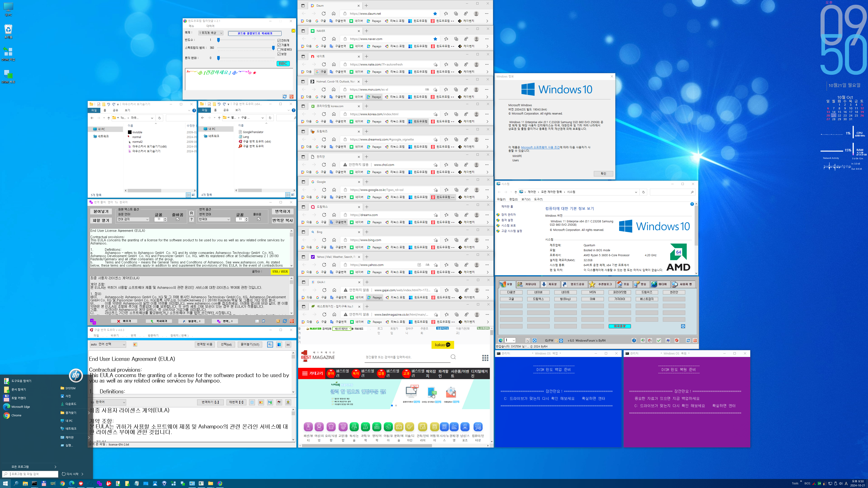Click the key icon next to ID/PW
The width and height of the screenshot is (868, 488).
coord(557,340)
